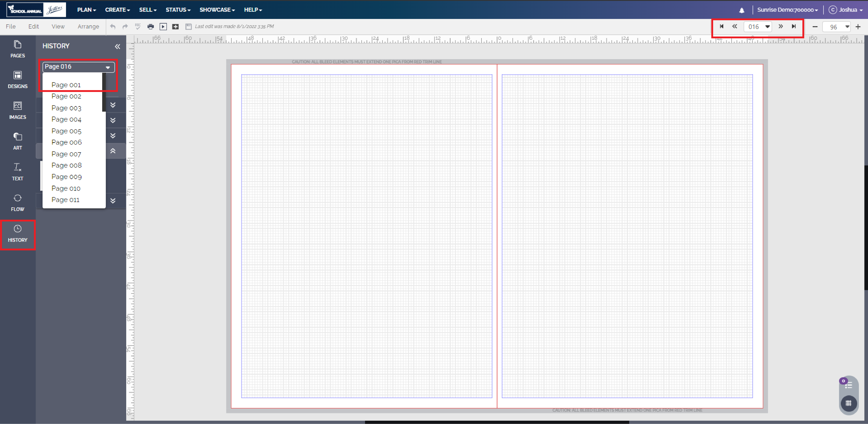The image size is (868, 424).
Task: Click the zoom out minus control
Action: [815, 27]
